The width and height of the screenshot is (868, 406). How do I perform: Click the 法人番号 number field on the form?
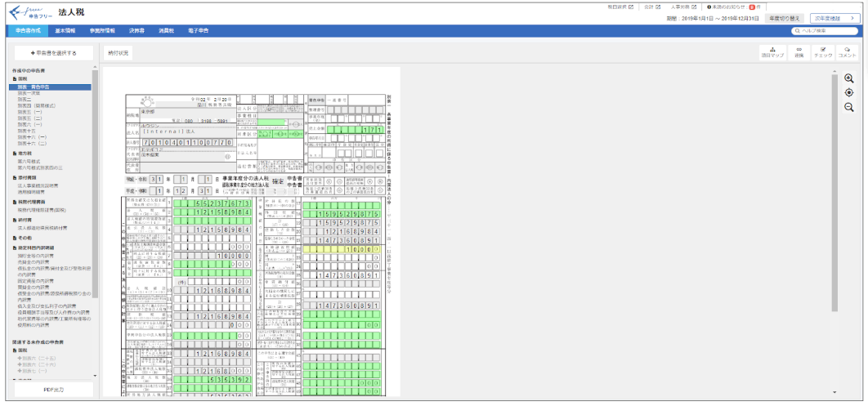coord(186,142)
